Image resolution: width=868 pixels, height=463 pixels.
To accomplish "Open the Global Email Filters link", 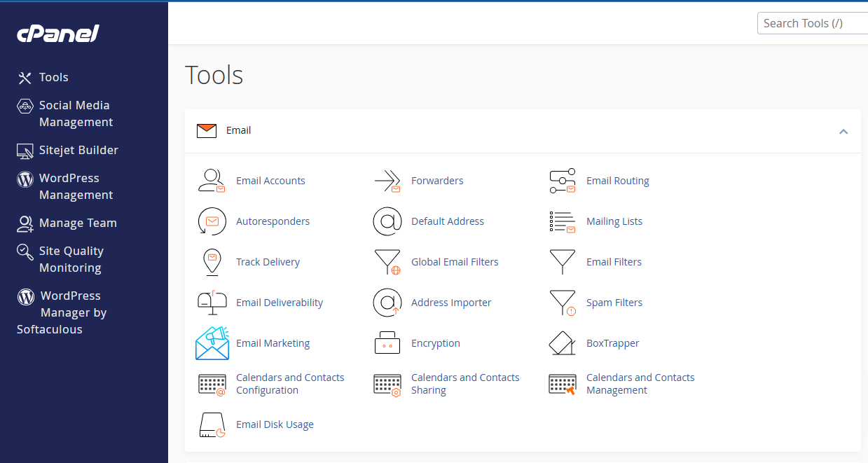I will [455, 262].
